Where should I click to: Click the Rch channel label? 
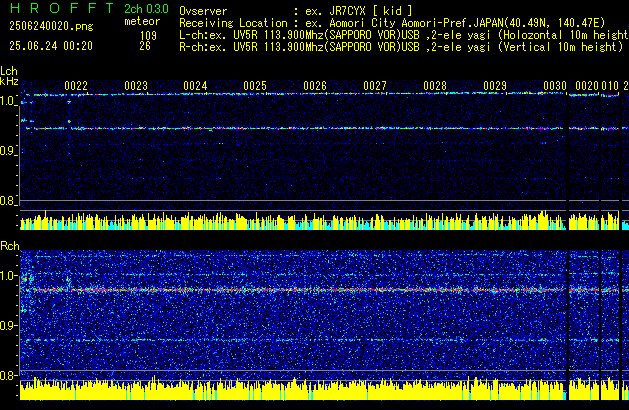(x=10, y=246)
